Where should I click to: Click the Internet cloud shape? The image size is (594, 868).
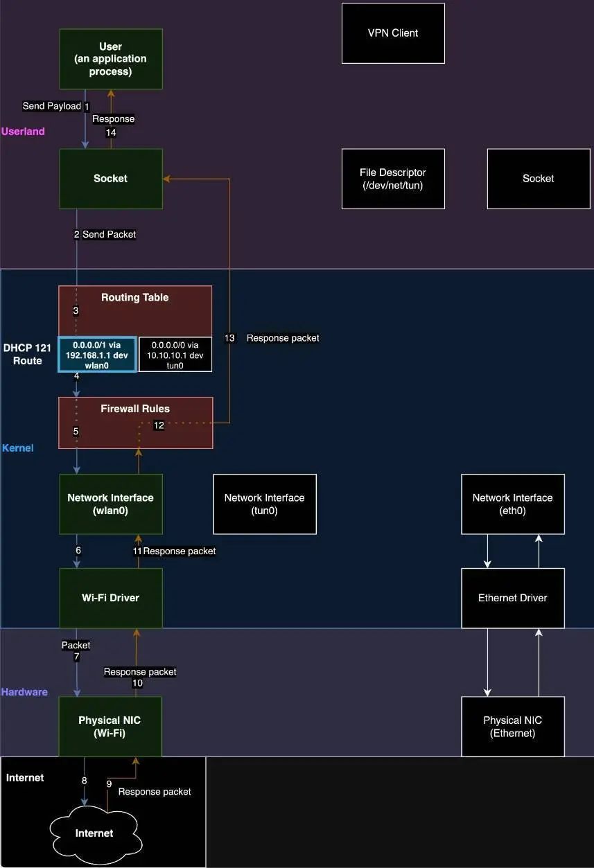(x=94, y=833)
